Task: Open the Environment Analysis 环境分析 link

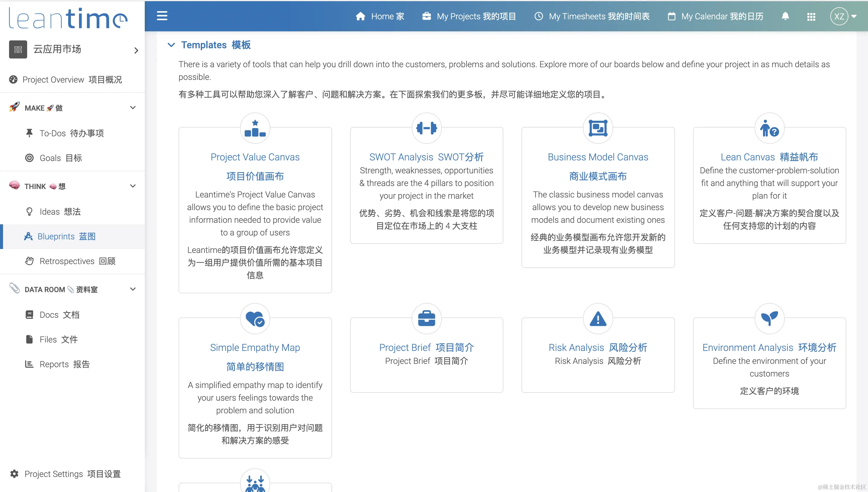Action: pyautogui.click(x=769, y=347)
